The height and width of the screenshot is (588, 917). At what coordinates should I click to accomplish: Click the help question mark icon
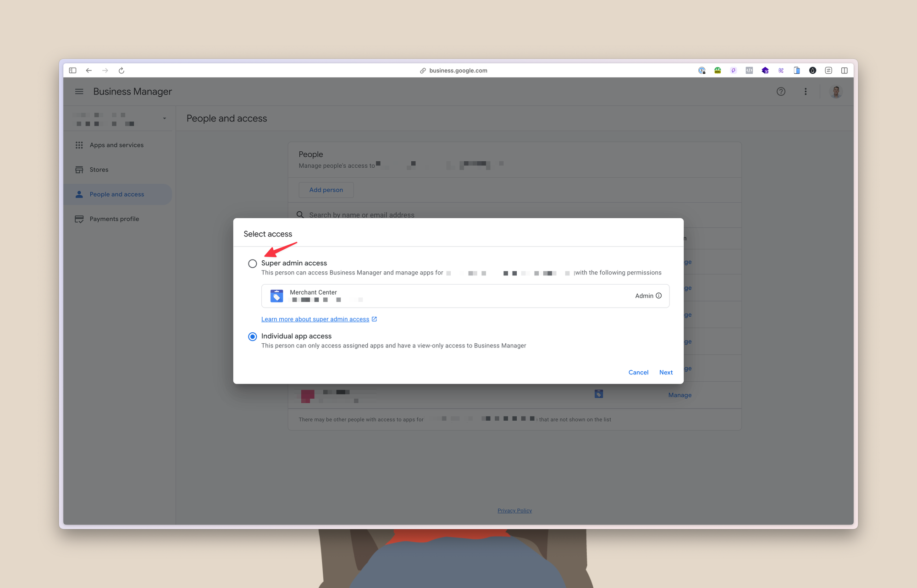coord(781,92)
